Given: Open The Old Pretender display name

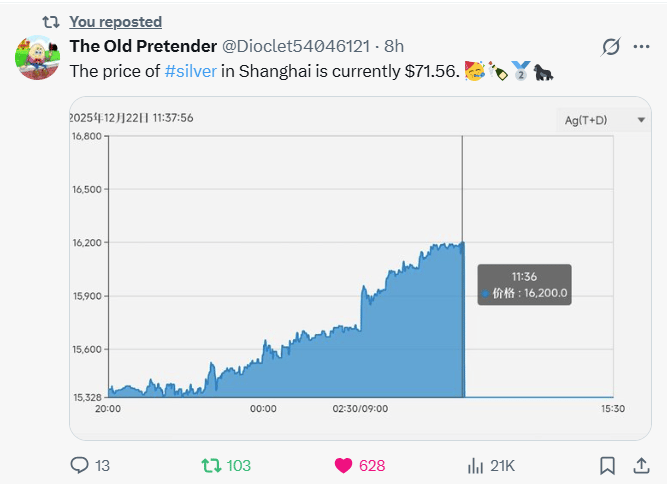Looking at the screenshot, I should point(143,46).
